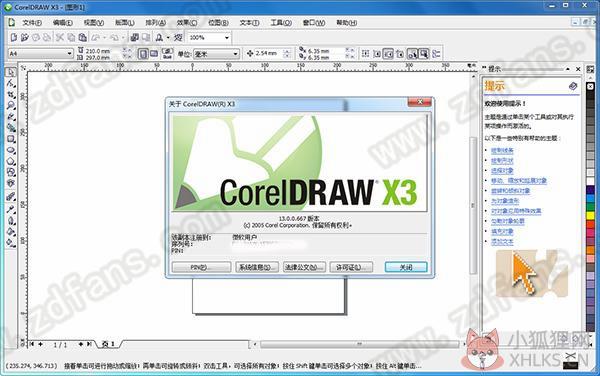Pick the yellow swatch in color palette
The image size is (600, 376).
tap(590, 215)
